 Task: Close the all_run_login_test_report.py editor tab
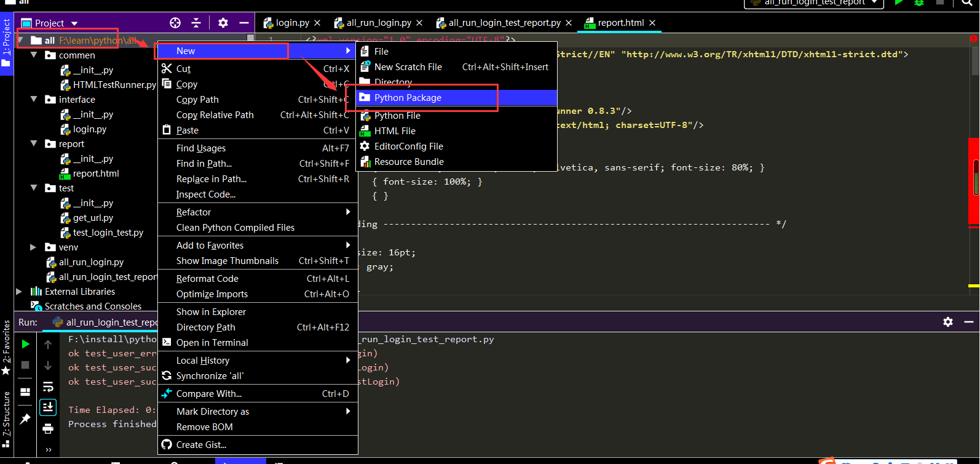click(x=569, y=23)
